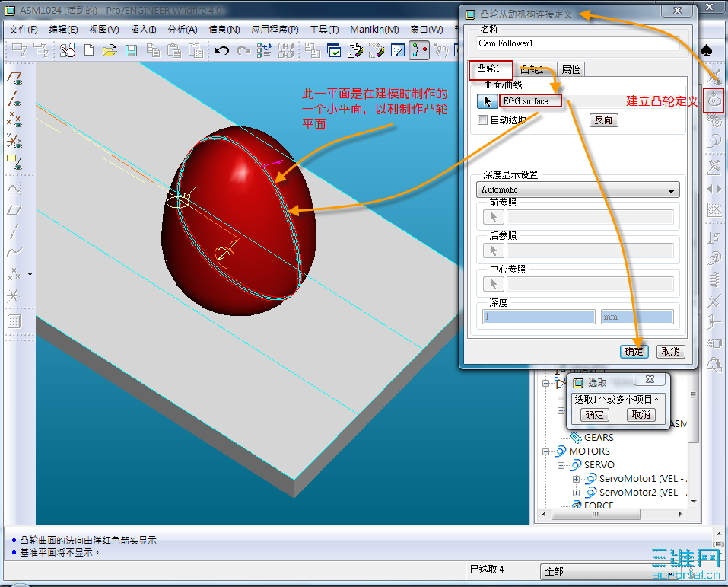This screenshot has height=587, width=728.
Task: Expand the ServoMotor1 tree node
Action: click(576, 479)
